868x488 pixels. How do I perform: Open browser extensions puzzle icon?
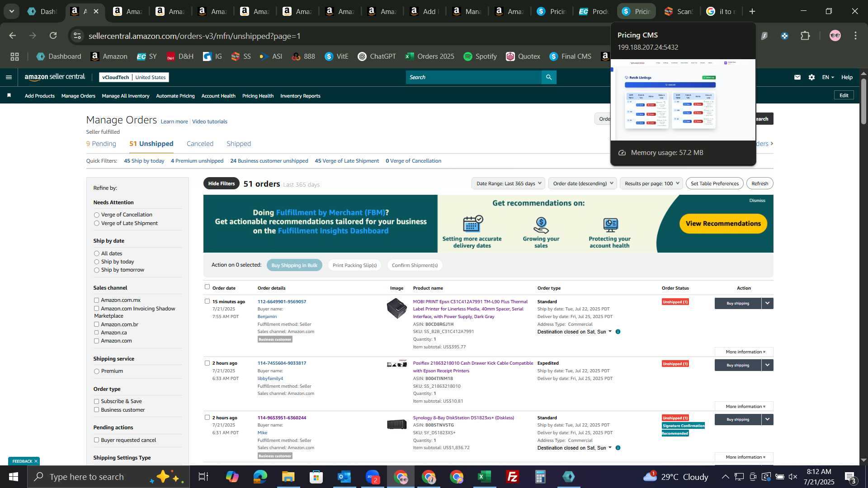[x=805, y=36]
